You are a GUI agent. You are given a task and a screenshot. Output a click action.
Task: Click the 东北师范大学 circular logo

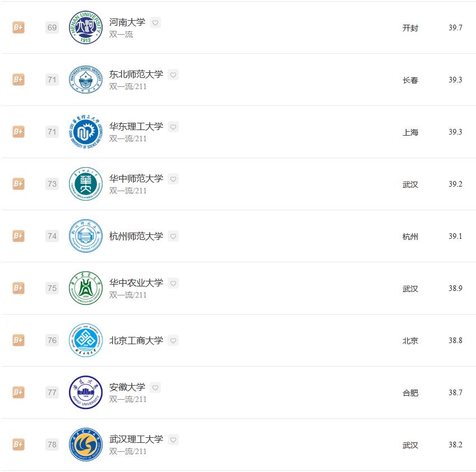click(85, 80)
